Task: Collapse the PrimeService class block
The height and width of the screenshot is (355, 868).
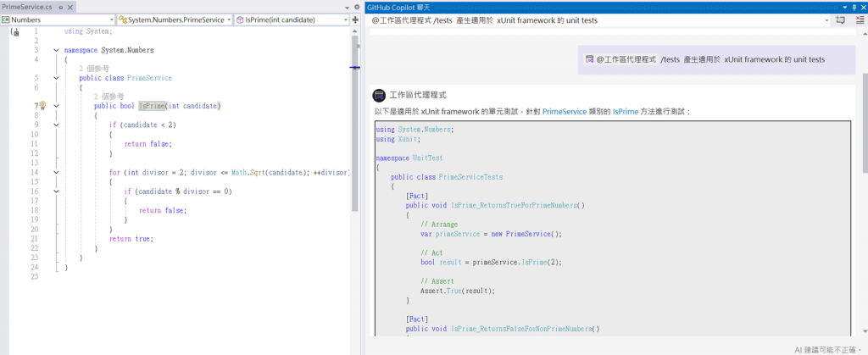Action: (x=57, y=78)
